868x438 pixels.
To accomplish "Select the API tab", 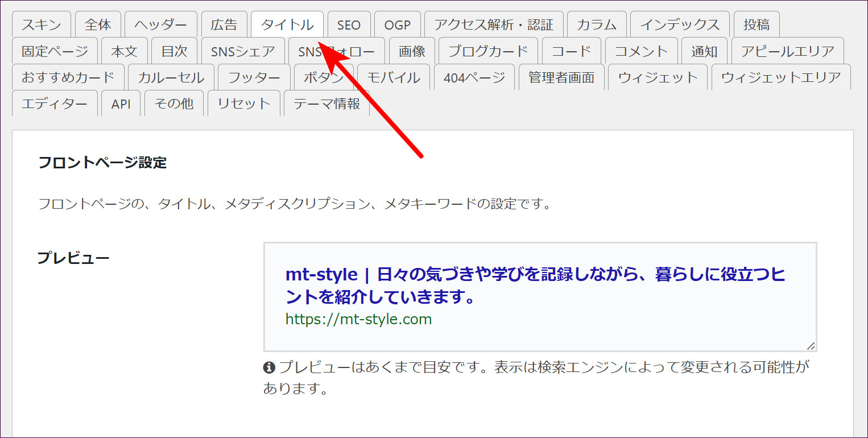I will 121,104.
